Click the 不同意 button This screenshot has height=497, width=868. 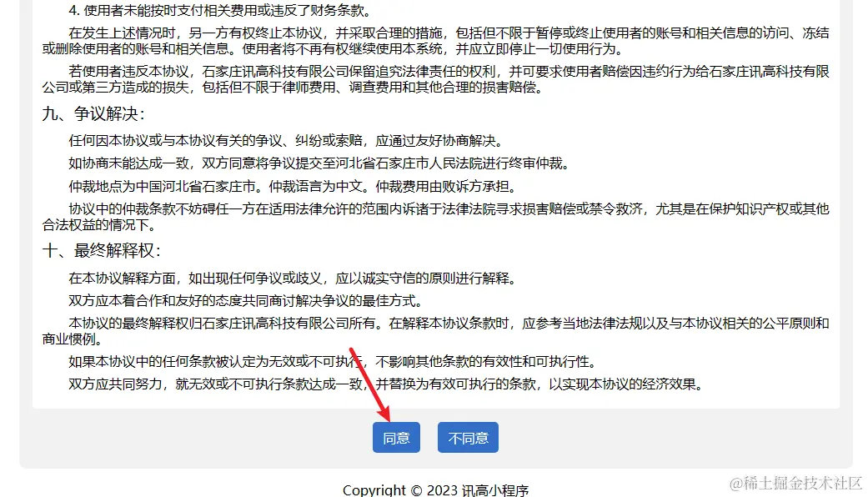(468, 437)
